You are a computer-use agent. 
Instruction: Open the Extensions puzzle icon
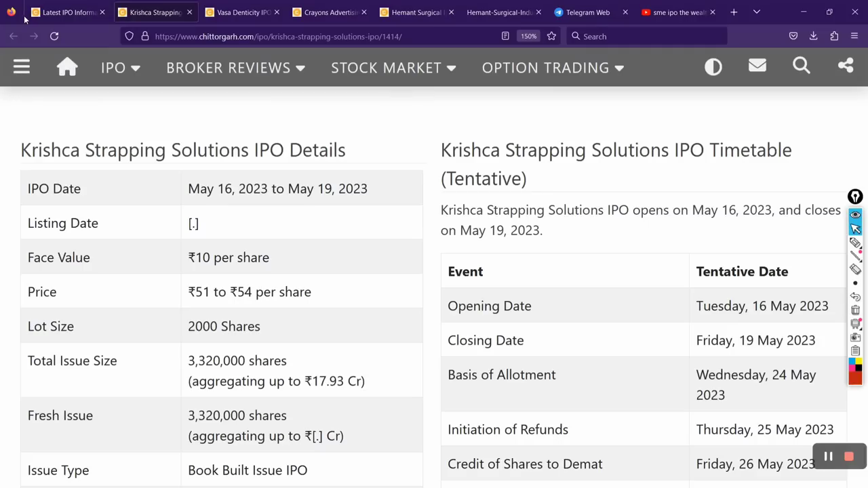(834, 36)
